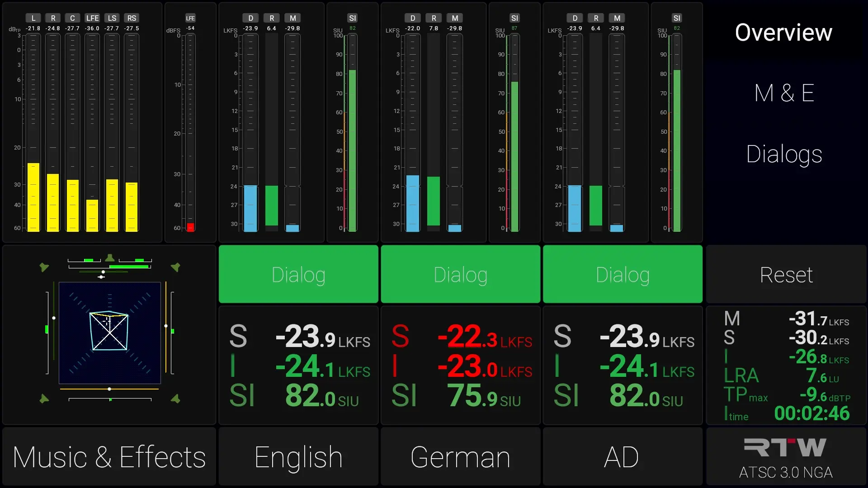Switch to the M & E view

coord(784,93)
